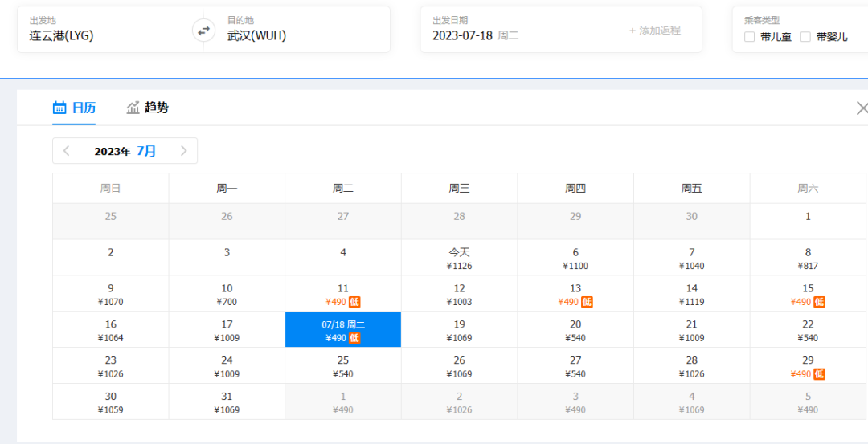The image size is (868, 444).
Task: Enable the 带儿童 checkbox
Action: click(x=750, y=37)
